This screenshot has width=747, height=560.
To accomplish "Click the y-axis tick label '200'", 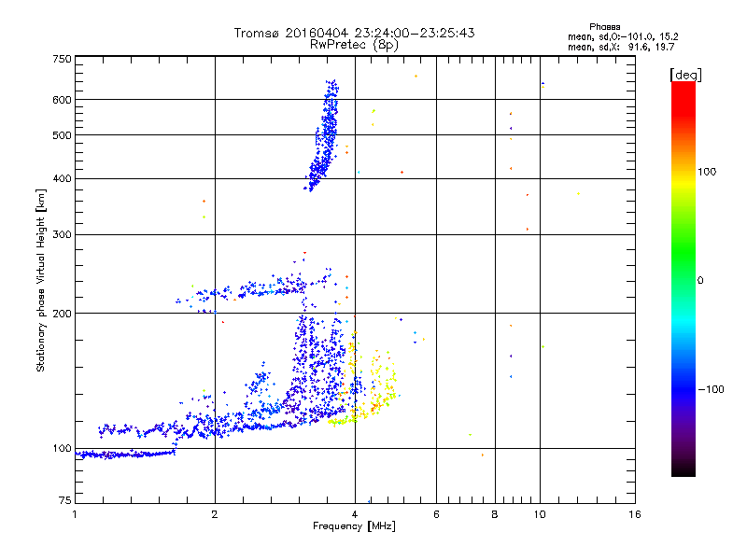I will click(x=63, y=314).
